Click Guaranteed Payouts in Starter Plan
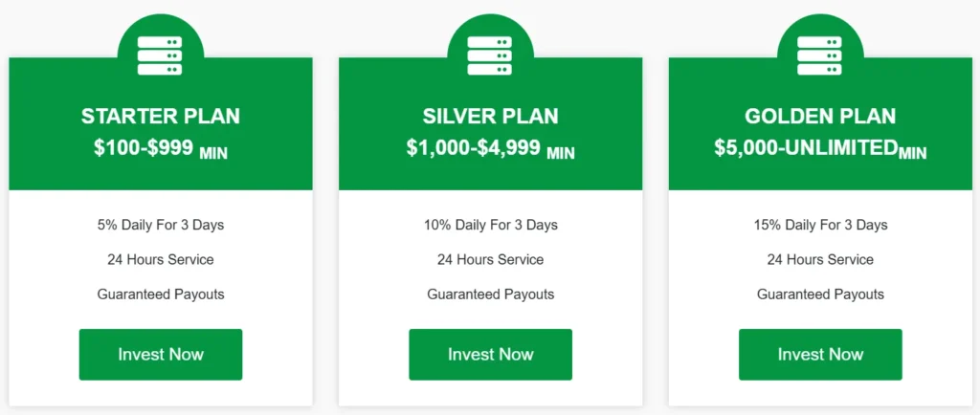Viewport: 980px width, 415px height. point(161,294)
